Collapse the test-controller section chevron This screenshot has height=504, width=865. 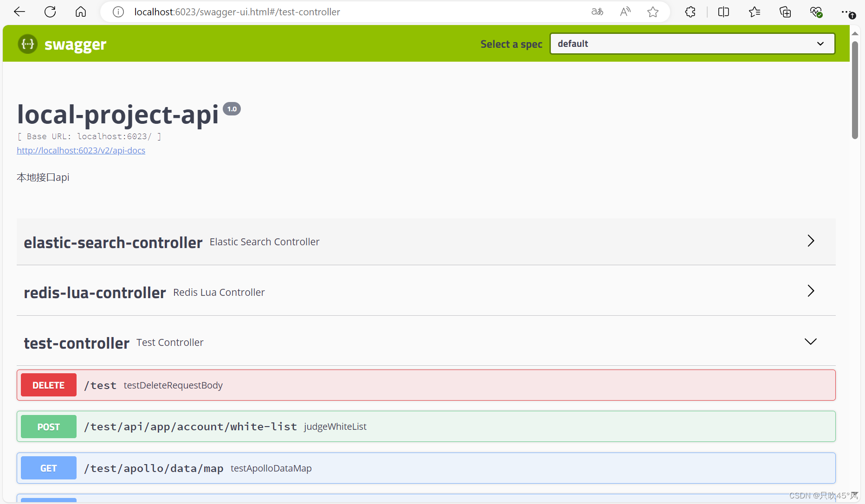tap(811, 342)
